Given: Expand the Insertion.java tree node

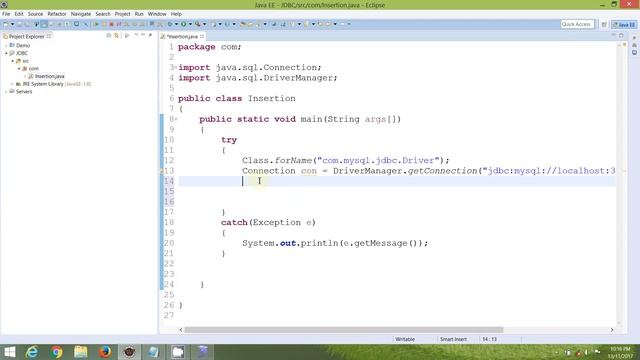Looking at the screenshot, I should pyautogui.click(x=25, y=76).
